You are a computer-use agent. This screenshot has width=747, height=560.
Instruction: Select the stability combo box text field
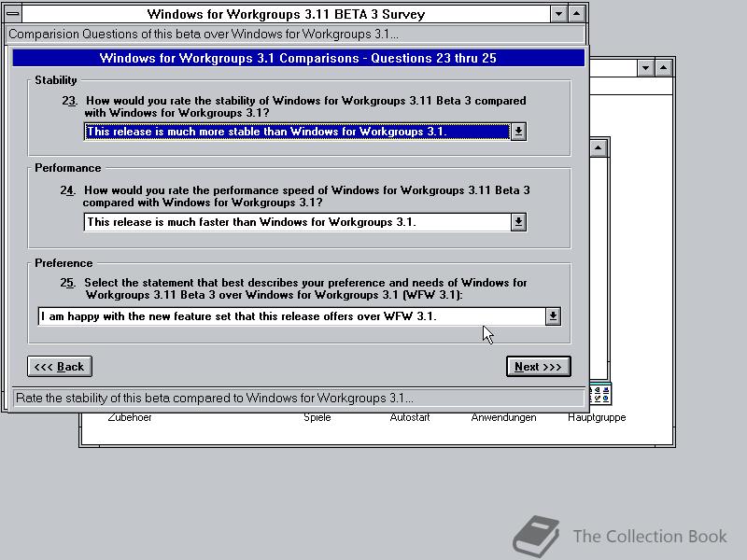(297, 132)
